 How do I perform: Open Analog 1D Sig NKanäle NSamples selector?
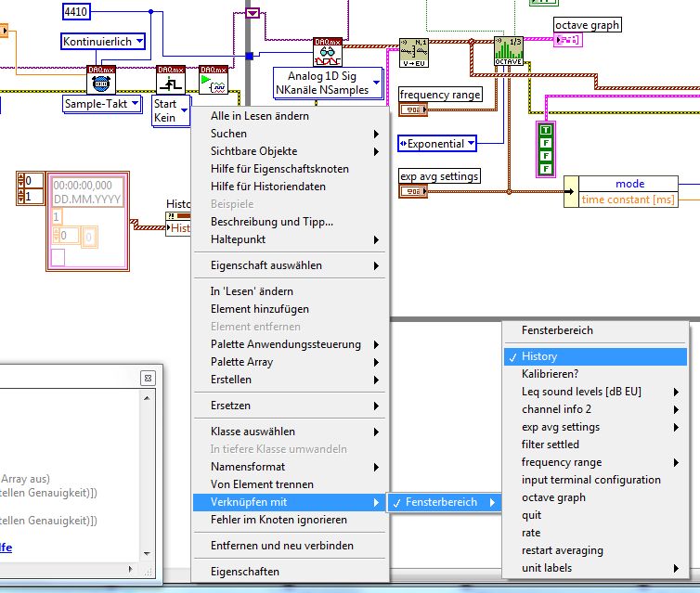(376, 83)
